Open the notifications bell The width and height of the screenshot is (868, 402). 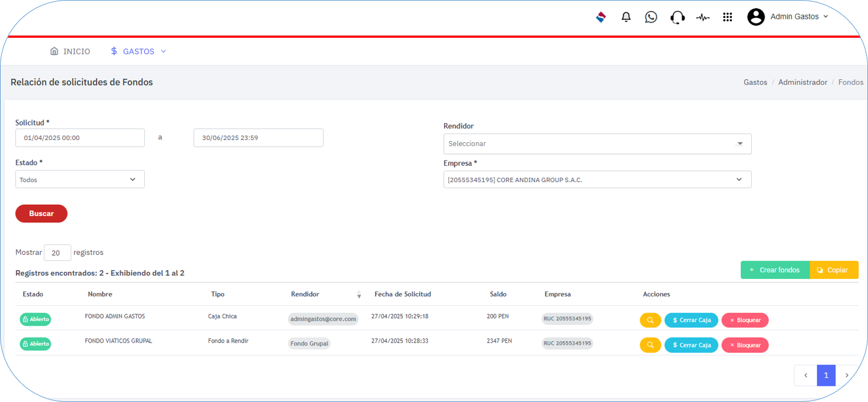pos(626,17)
